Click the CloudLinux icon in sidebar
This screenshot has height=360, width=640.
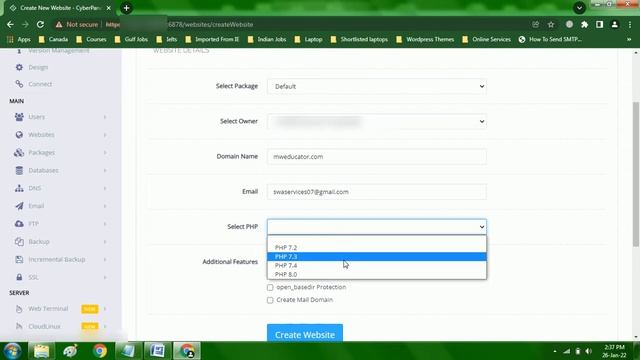[19, 327]
